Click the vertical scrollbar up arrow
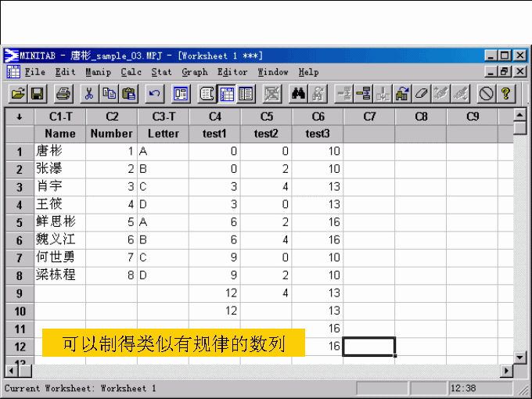The width and height of the screenshot is (532, 399). 519,116
